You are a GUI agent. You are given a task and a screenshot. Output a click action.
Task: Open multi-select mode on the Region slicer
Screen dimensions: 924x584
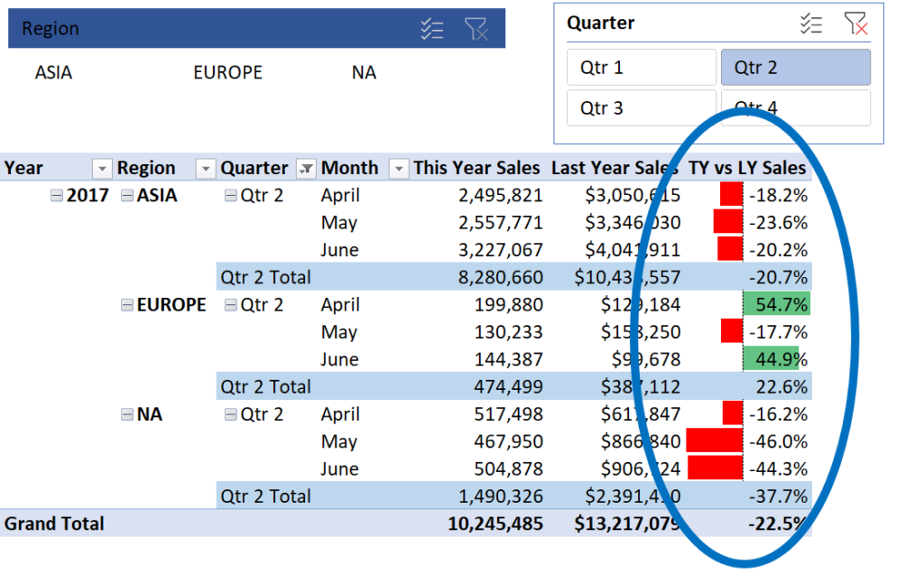432,28
